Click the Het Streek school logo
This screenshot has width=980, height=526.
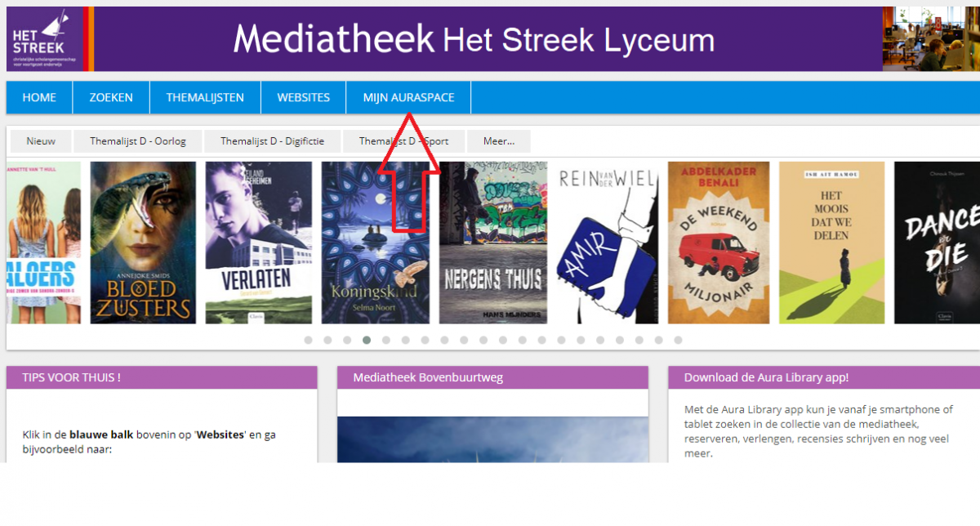click(x=44, y=39)
